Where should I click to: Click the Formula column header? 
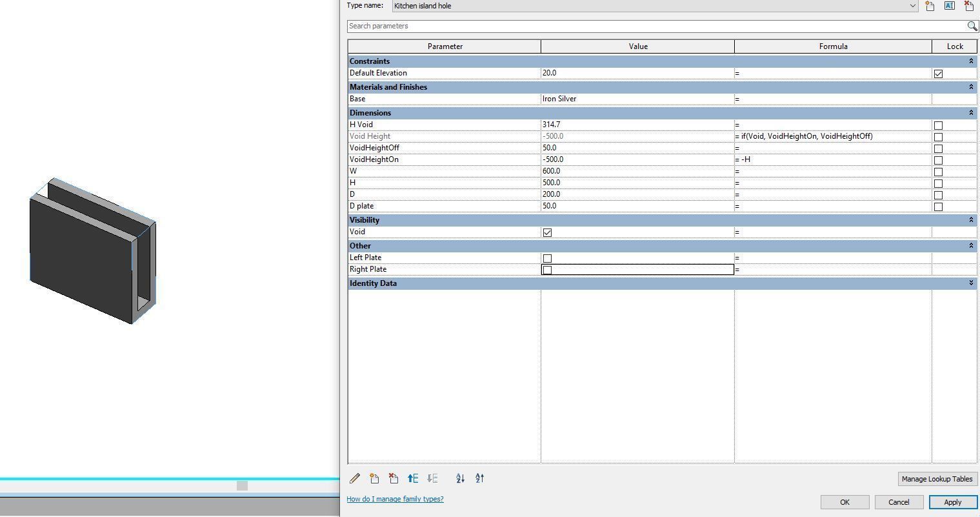[833, 46]
